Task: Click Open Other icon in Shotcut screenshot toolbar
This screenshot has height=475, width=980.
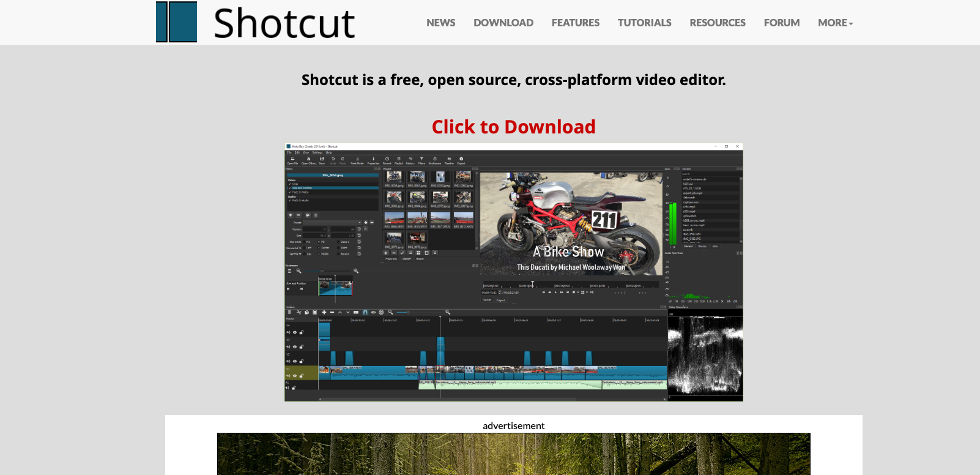Action: pyautogui.click(x=309, y=160)
